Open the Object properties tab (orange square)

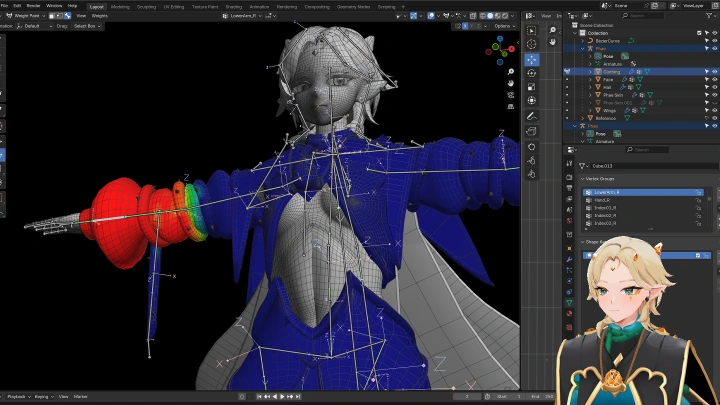[x=569, y=248]
